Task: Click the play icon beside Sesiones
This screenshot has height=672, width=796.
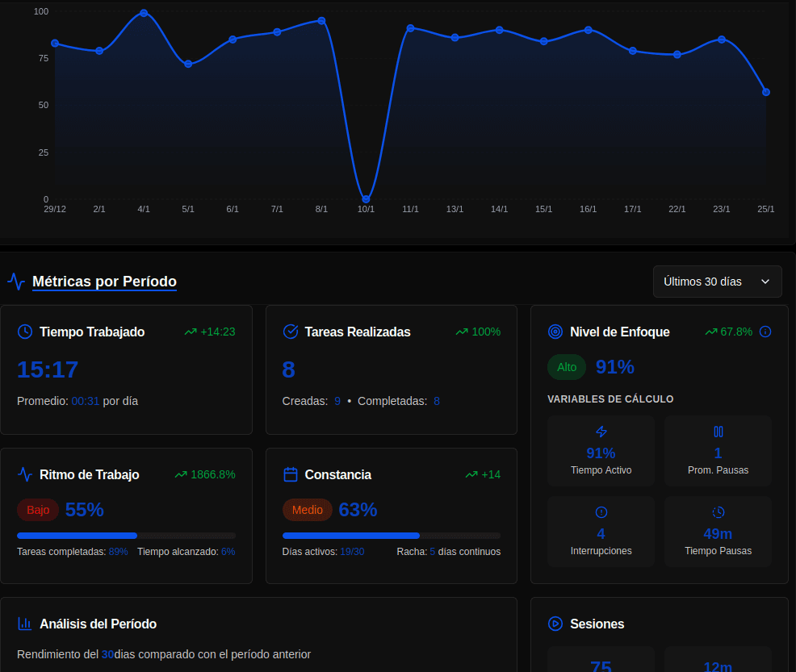Action: (555, 624)
